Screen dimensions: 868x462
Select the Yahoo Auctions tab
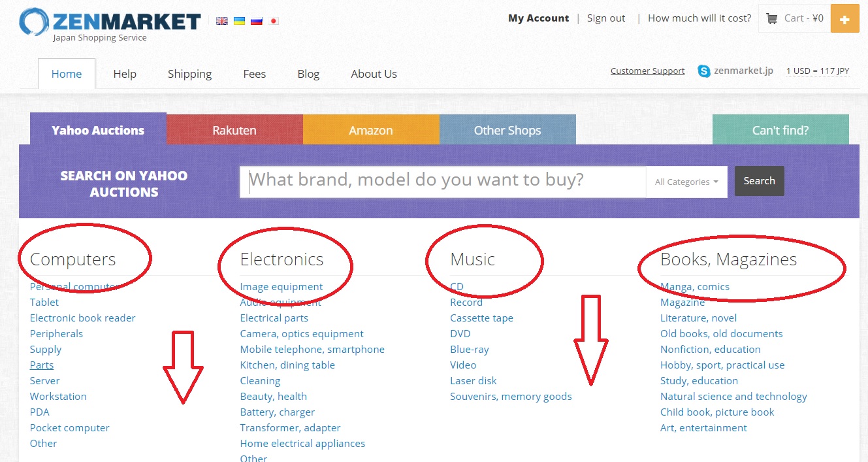(98, 129)
